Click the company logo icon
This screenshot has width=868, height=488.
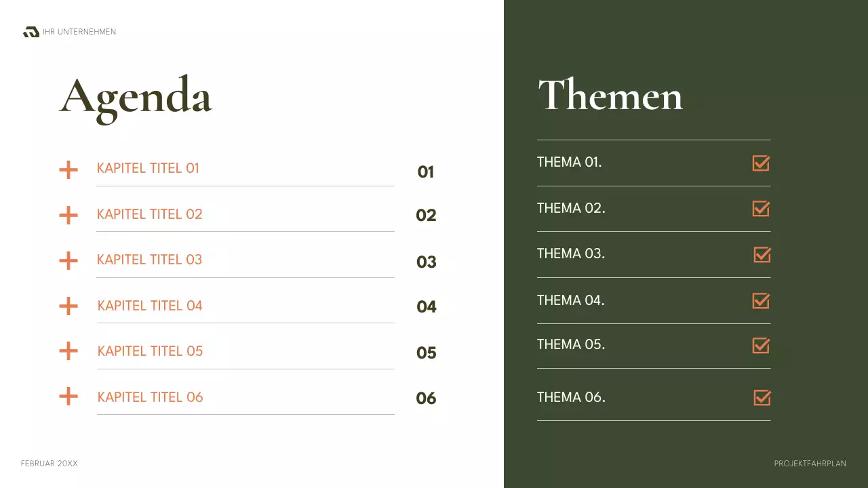point(31,32)
